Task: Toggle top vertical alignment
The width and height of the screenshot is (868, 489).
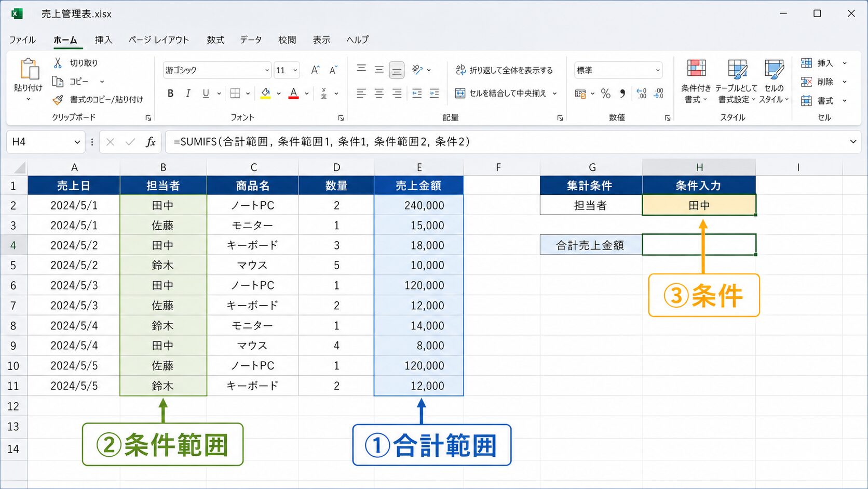Action: 361,70
